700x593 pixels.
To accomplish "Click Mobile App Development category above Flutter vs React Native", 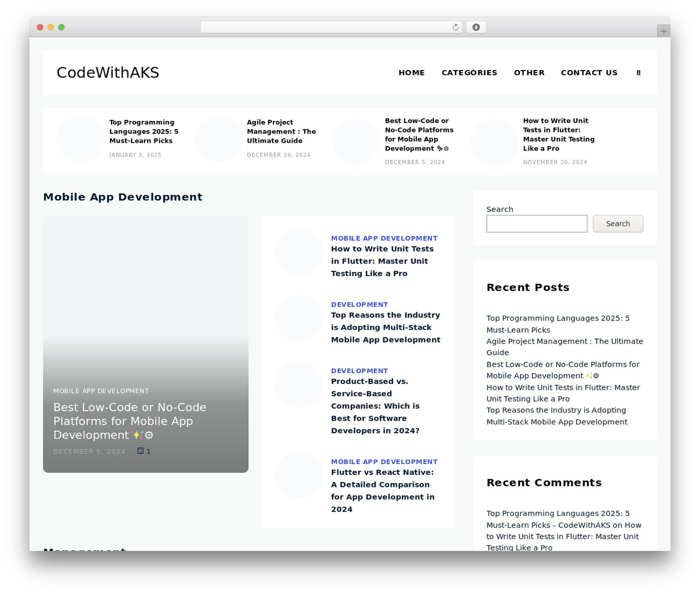I will pyautogui.click(x=384, y=462).
